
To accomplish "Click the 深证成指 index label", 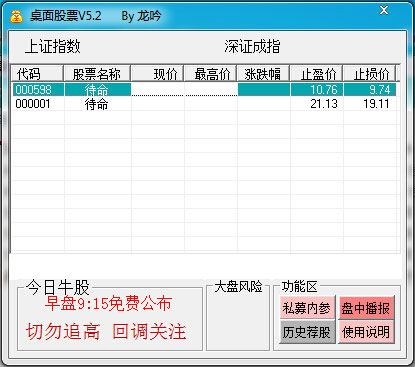I will 252,46.
